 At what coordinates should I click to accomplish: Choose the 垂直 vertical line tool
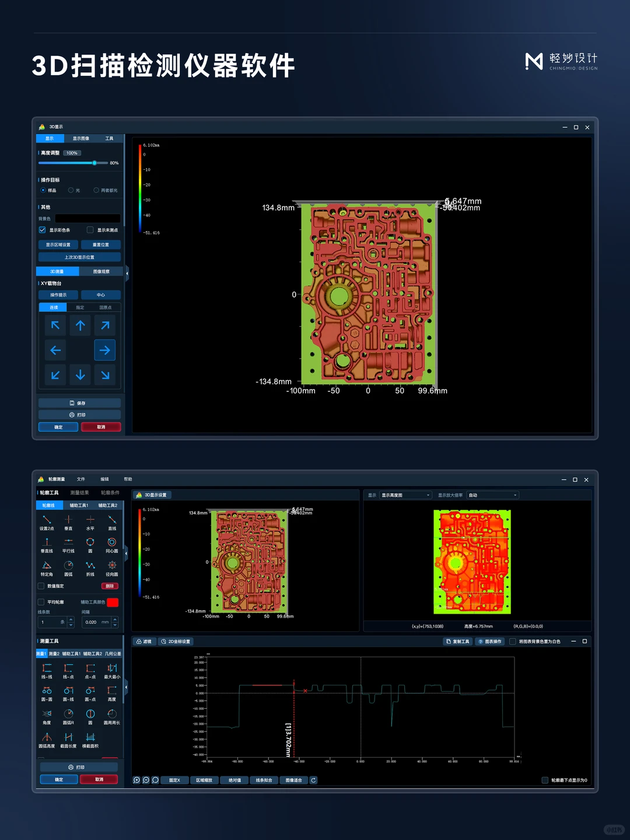pyautogui.click(x=68, y=522)
